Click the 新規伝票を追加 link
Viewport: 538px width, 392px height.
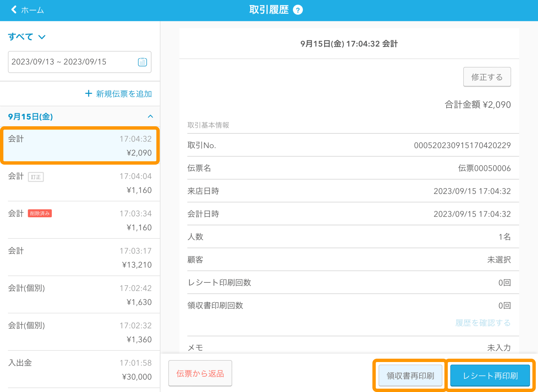pyautogui.click(x=124, y=94)
